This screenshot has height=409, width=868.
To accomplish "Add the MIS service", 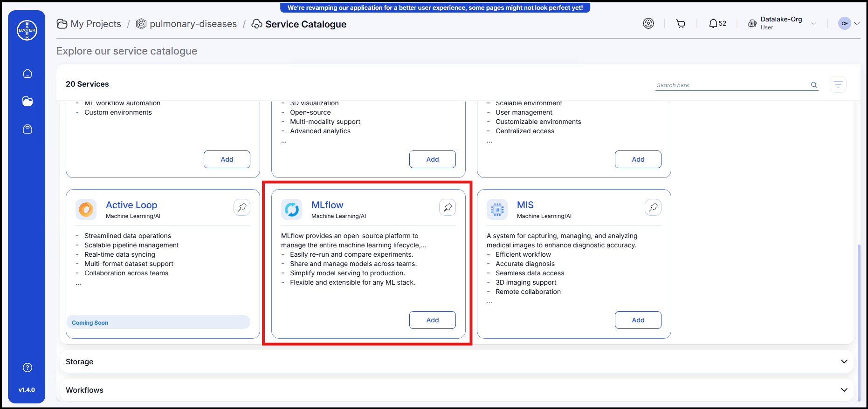I will 638,320.
